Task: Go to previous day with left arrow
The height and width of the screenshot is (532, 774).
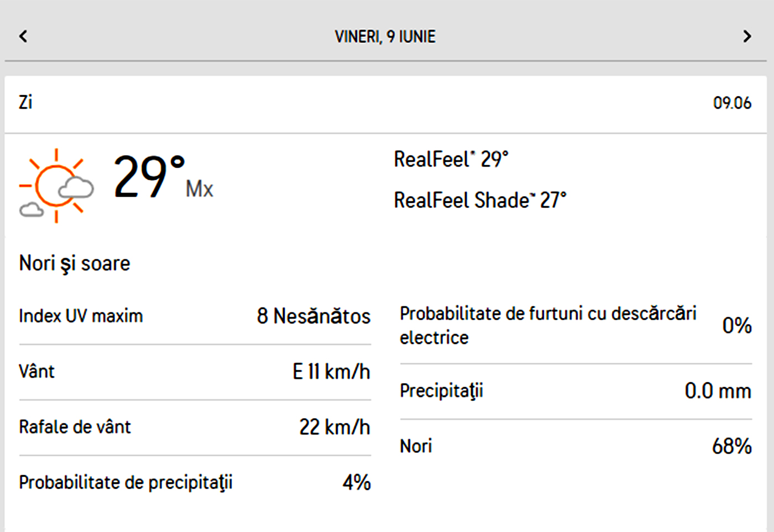Action: (x=23, y=36)
